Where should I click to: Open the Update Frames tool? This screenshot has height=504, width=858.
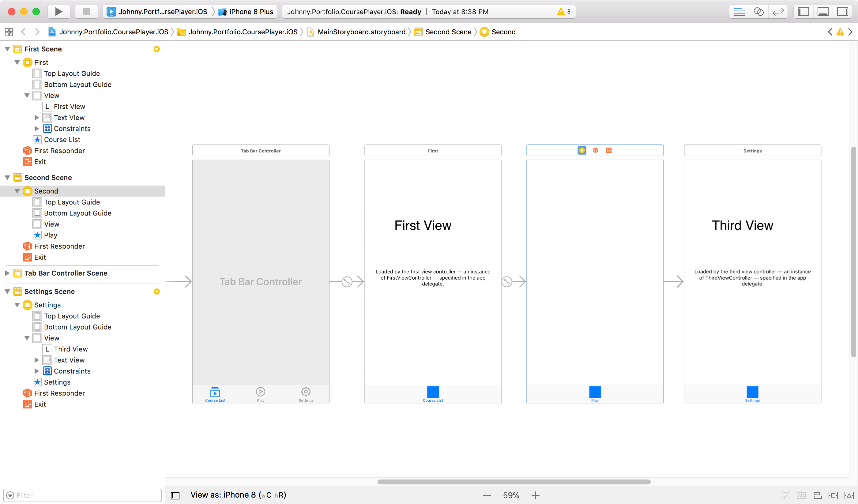pyautogui.click(x=785, y=495)
